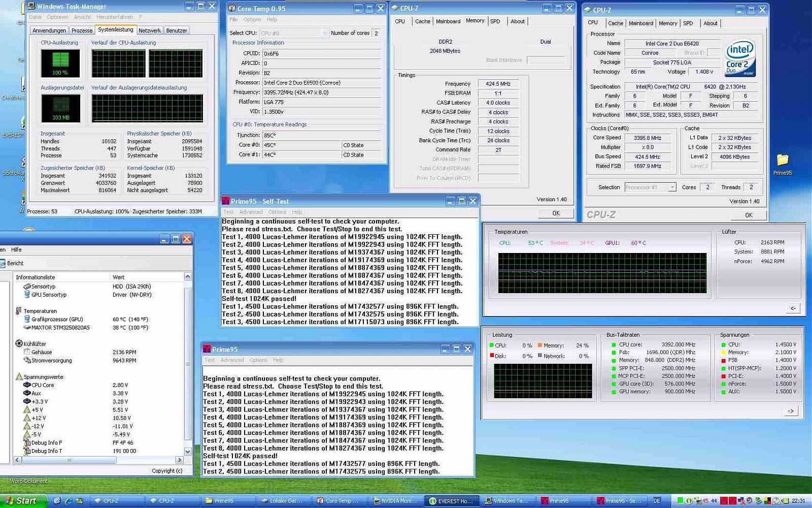Click the Sensortyp chip icon in EVEREST
Screen dimensions: 812x508
click(x=27, y=287)
